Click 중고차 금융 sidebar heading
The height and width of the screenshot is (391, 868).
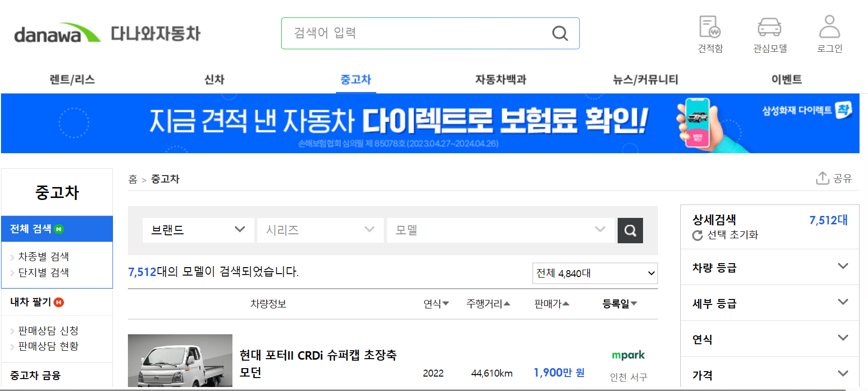[x=35, y=376]
